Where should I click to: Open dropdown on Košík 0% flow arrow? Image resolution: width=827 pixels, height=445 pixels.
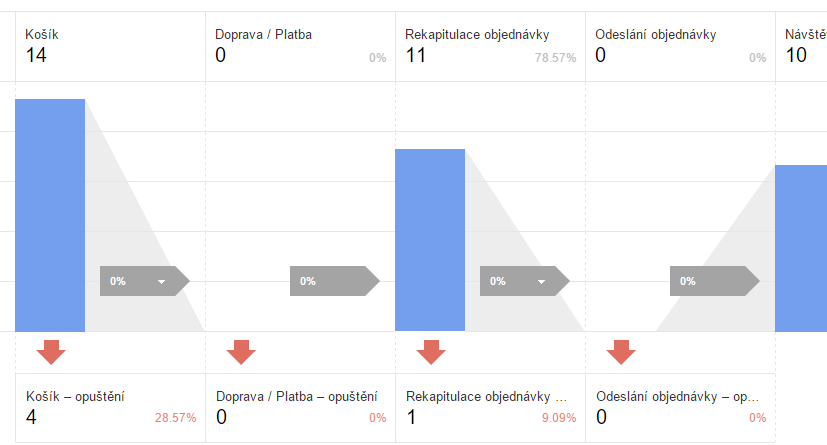point(161,282)
